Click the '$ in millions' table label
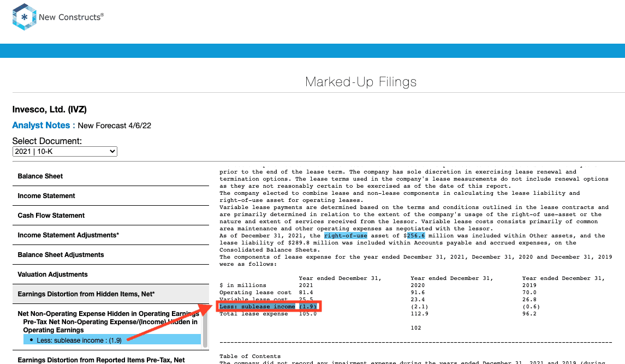Viewport: 625px width, 364px height. pyautogui.click(x=243, y=285)
